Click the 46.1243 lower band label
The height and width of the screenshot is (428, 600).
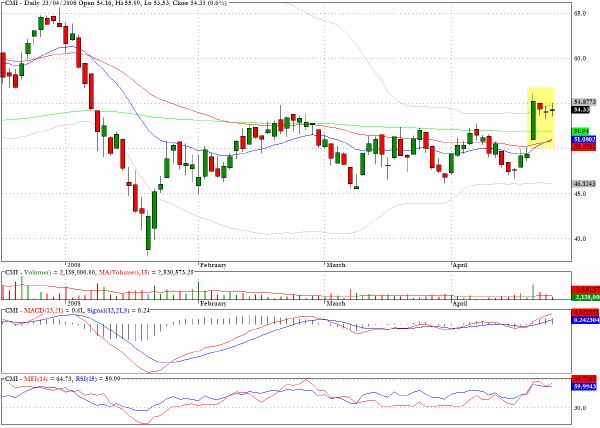pos(584,184)
